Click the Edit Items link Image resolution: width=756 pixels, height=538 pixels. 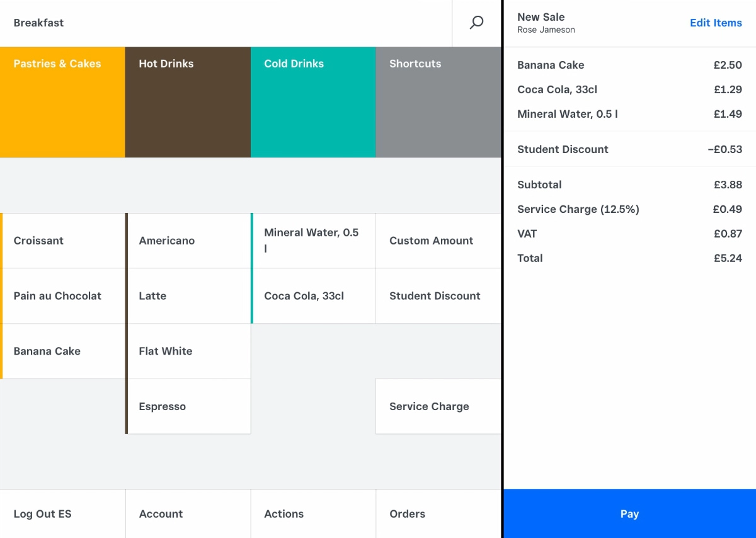716,23
